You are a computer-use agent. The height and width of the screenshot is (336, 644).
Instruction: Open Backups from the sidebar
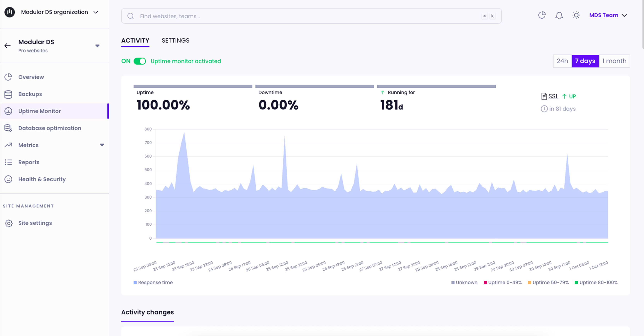tap(30, 94)
